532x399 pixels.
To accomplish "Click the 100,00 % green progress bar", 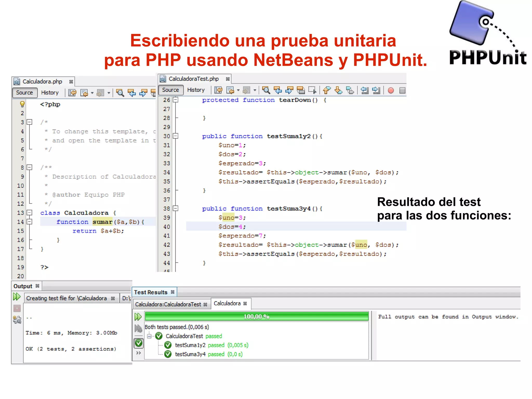I will pos(257,316).
